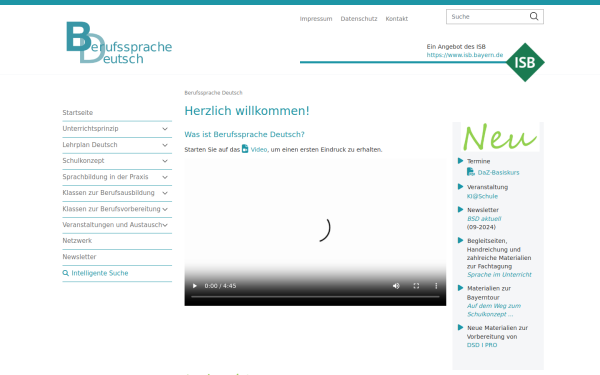
Task: Open the Video link in intro text
Action: [x=259, y=150]
